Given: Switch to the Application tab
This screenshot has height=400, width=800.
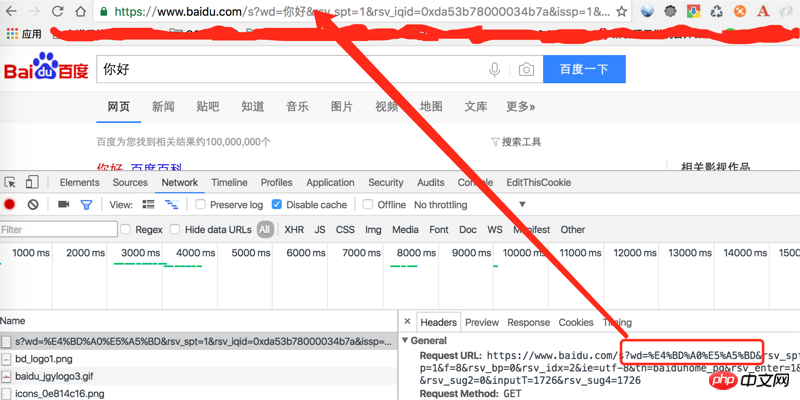Looking at the screenshot, I should click(x=330, y=182).
